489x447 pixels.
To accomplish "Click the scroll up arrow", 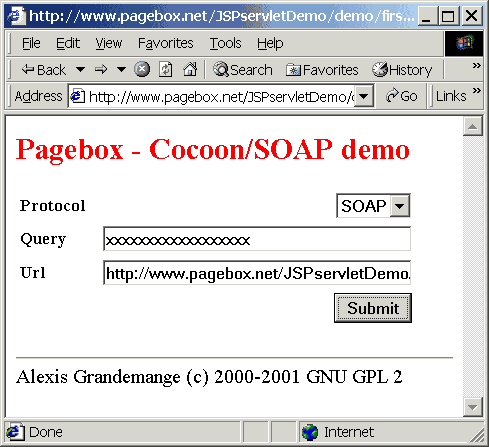I will (473, 126).
